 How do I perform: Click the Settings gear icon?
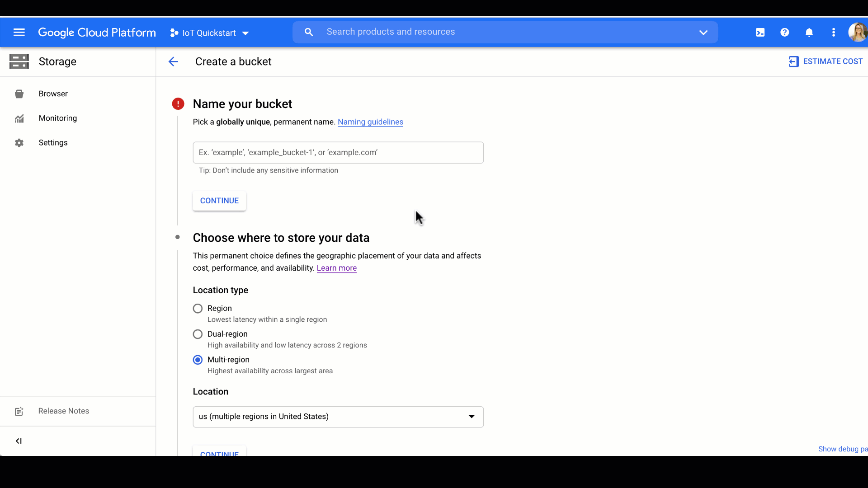[x=19, y=143]
